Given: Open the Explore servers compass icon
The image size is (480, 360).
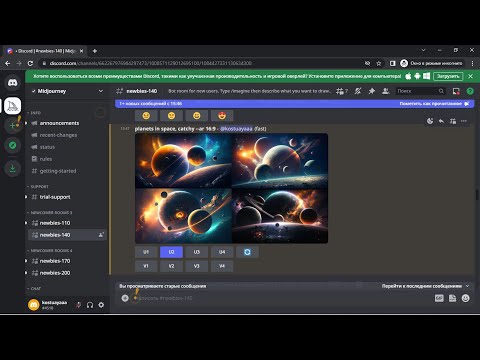Looking at the screenshot, I should click(13, 145).
